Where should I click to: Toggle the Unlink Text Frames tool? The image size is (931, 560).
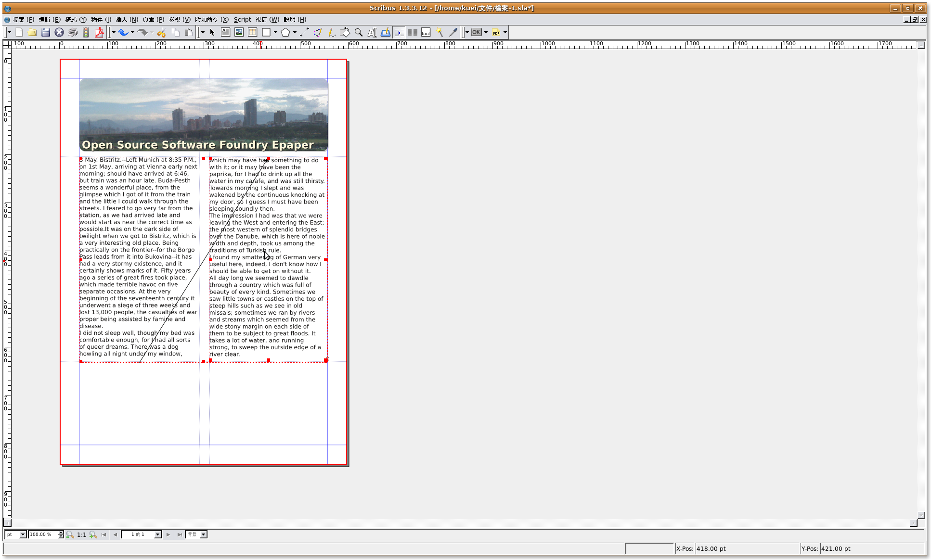pyautogui.click(x=413, y=32)
